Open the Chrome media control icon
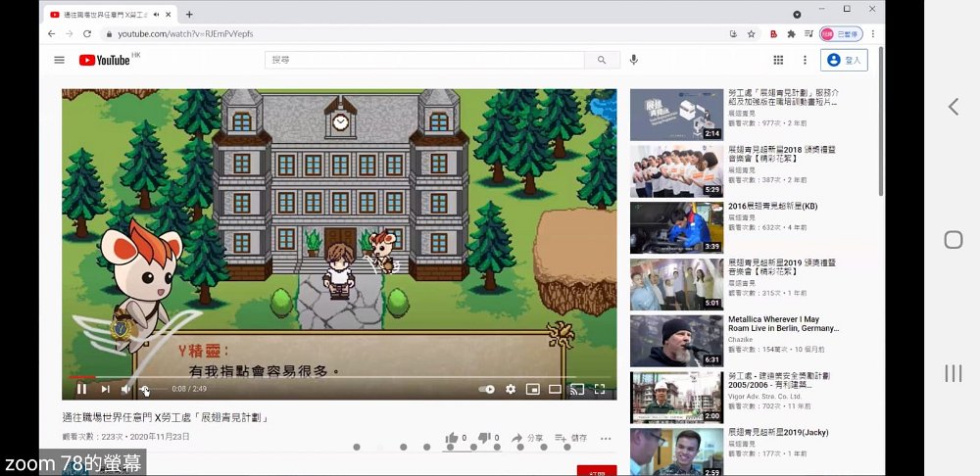Image resolution: width=980 pixels, height=476 pixels. point(808,33)
